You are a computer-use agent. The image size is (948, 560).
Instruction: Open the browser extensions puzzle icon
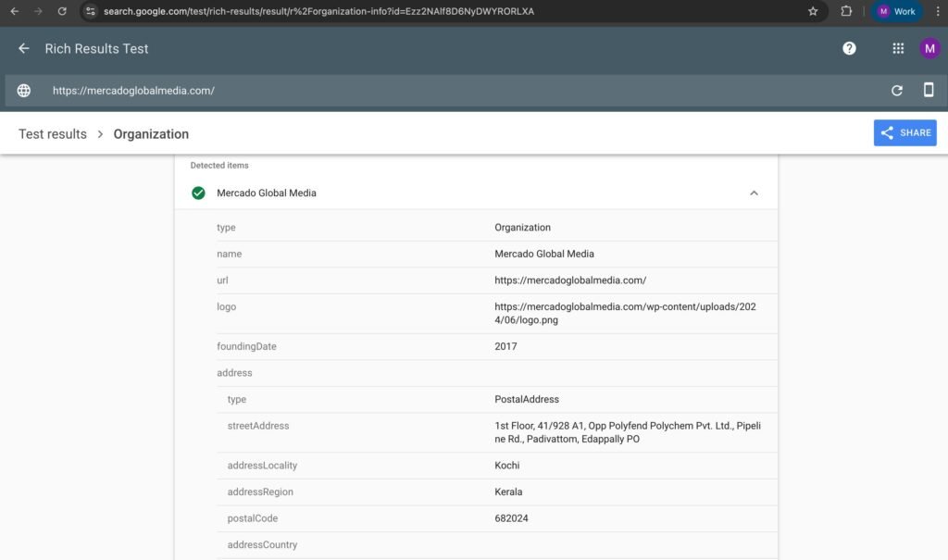point(846,11)
